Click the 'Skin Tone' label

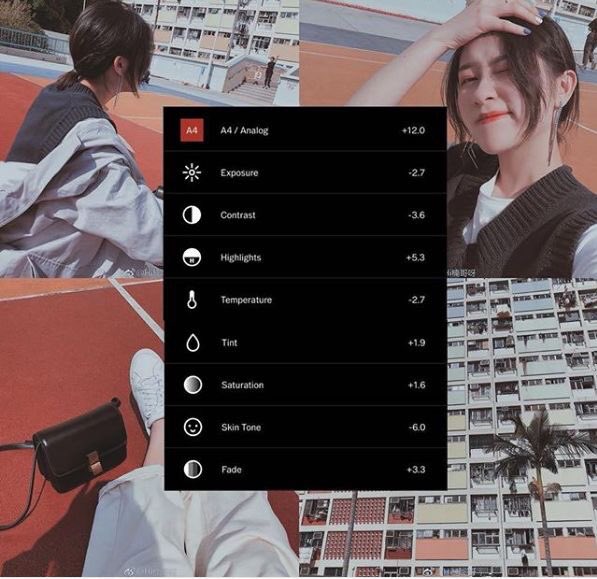(x=241, y=427)
